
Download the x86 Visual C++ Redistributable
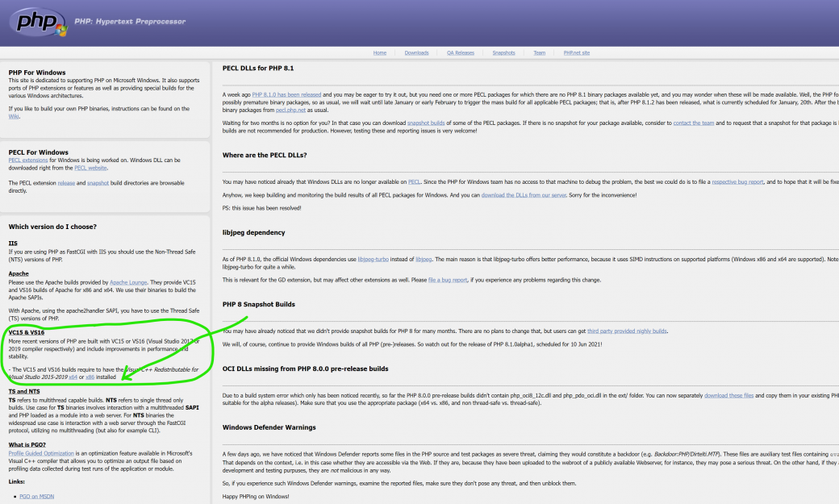pos(90,377)
